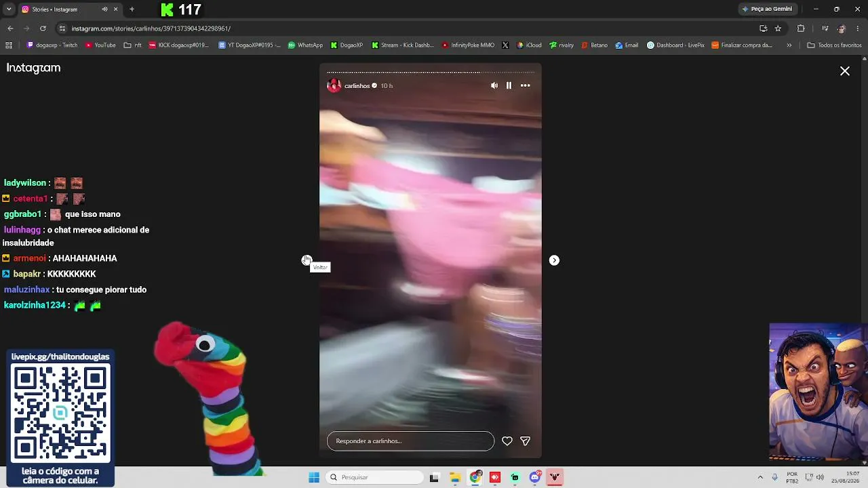Open the rivalry bookmark
The height and width of the screenshot is (488, 868).
[x=561, y=45]
